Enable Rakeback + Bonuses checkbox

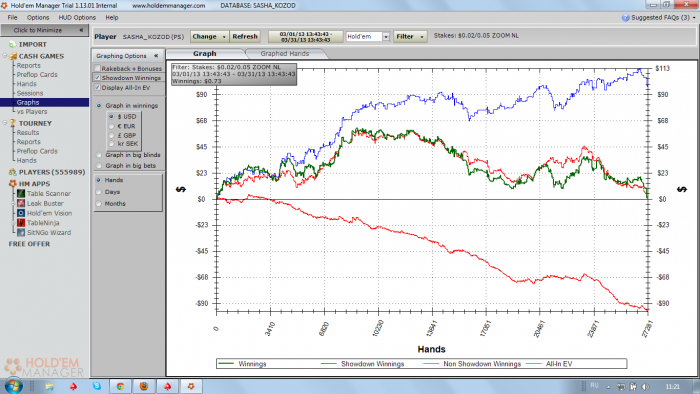(97, 68)
